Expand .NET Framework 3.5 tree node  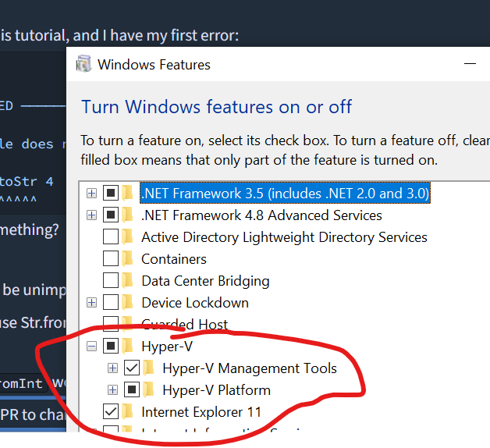click(91, 194)
